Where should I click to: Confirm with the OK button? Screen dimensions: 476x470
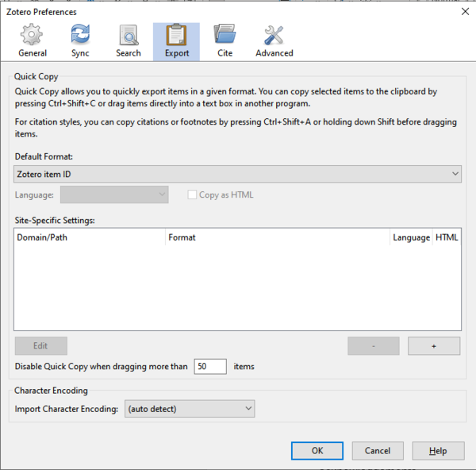tap(317, 451)
